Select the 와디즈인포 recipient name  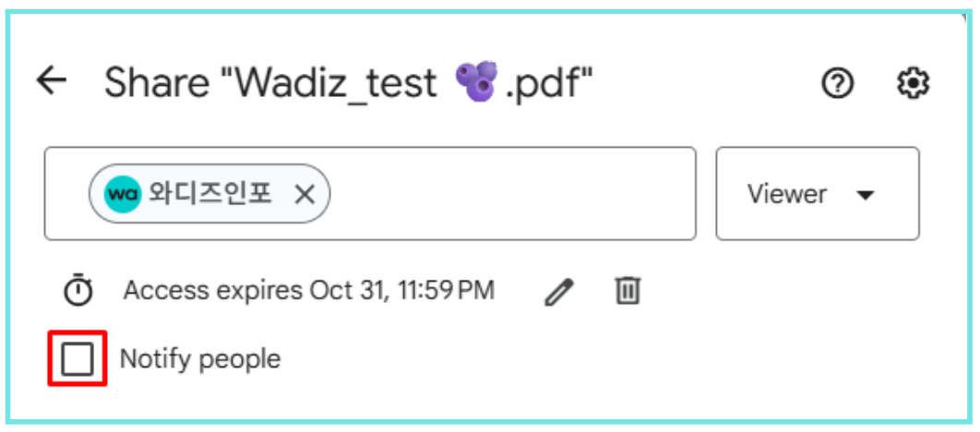[x=210, y=194]
